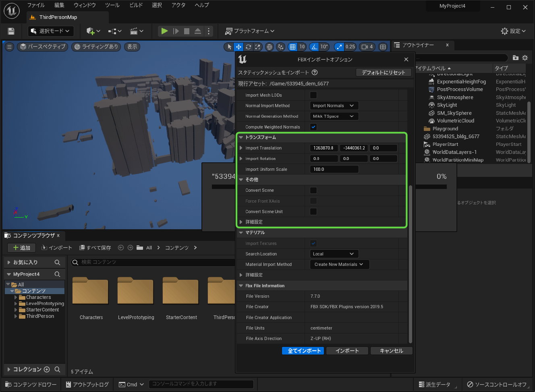
Task: Click the Content Browser search field
Action: pyautogui.click(x=153, y=262)
